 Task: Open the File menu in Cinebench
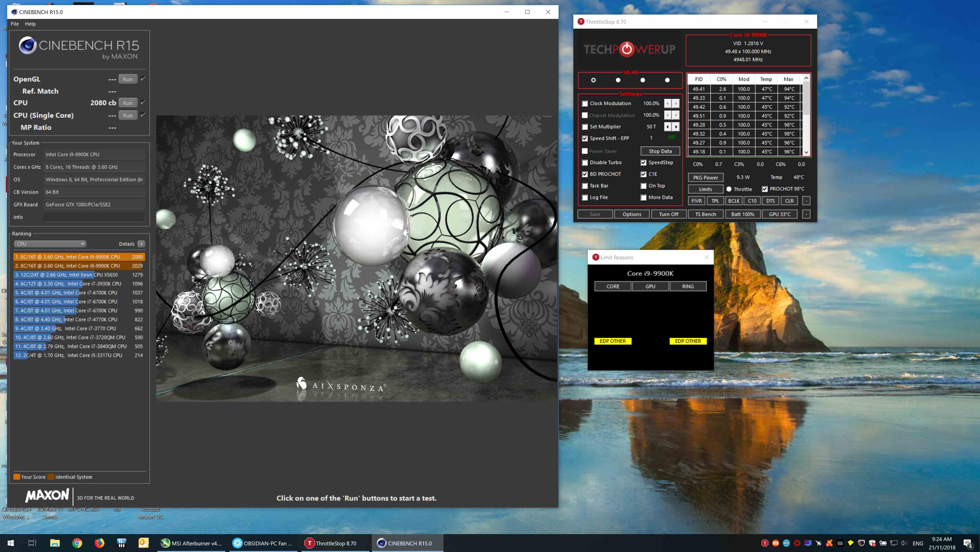click(x=15, y=24)
